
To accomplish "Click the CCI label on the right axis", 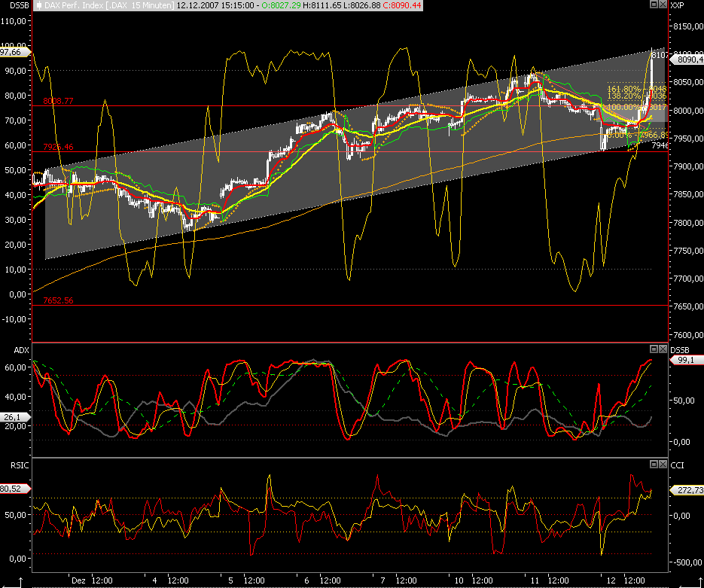I will (677, 465).
